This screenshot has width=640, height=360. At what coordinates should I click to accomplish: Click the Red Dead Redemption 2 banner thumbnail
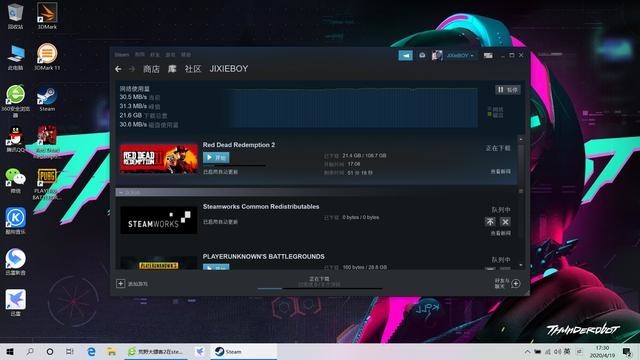pos(159,158)
